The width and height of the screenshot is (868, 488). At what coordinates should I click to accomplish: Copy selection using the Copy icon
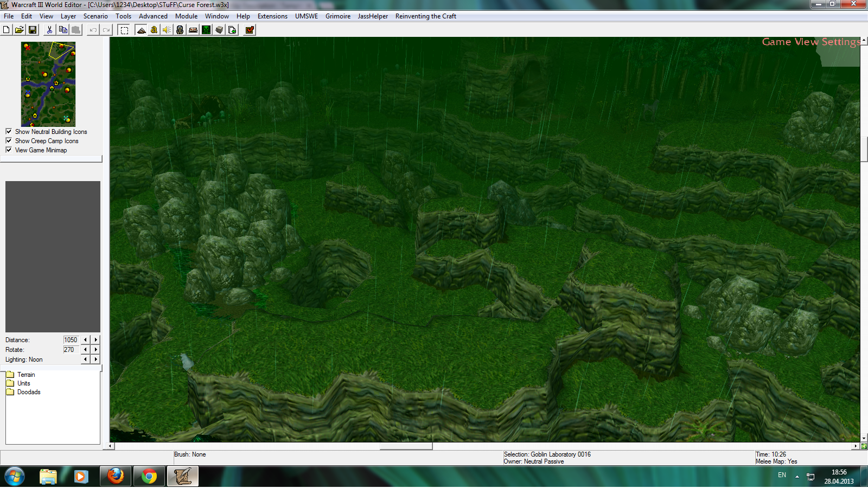(x=63, y=30)
